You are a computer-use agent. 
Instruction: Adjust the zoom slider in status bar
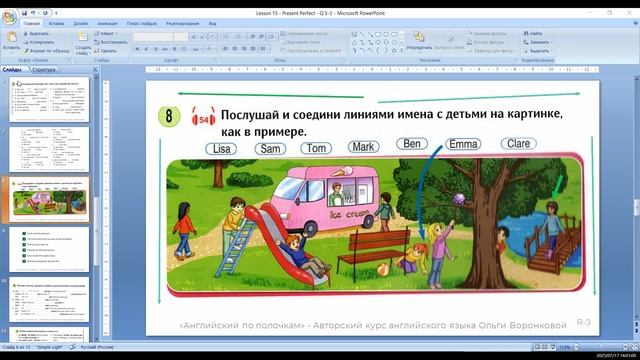(600, 347)
